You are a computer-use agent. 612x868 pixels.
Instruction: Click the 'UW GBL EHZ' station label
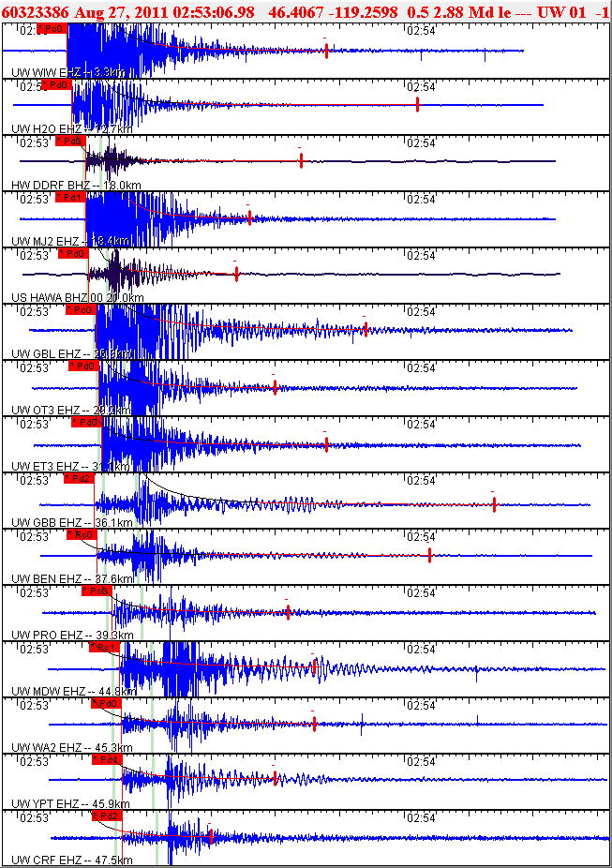point(47,353)
